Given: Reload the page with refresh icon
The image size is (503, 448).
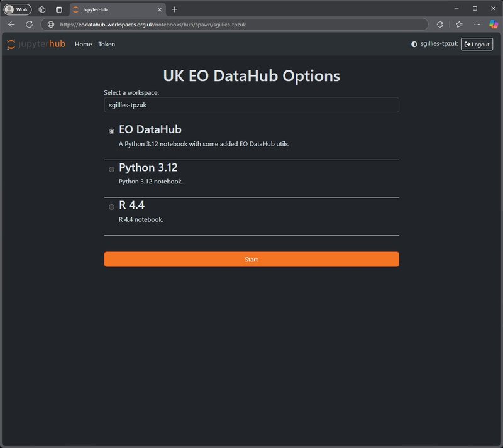Looking at the screenshot, I should click(x=29, y=24).
